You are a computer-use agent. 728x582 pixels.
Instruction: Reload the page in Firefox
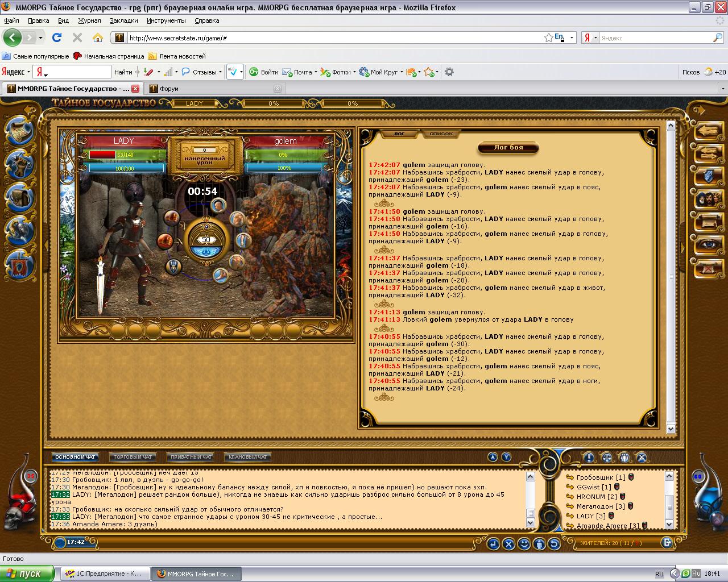(x=57, y=38)
